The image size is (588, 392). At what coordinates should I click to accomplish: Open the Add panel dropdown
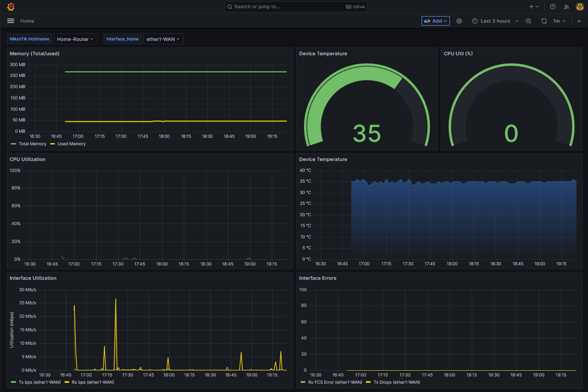tap(436, 21)
